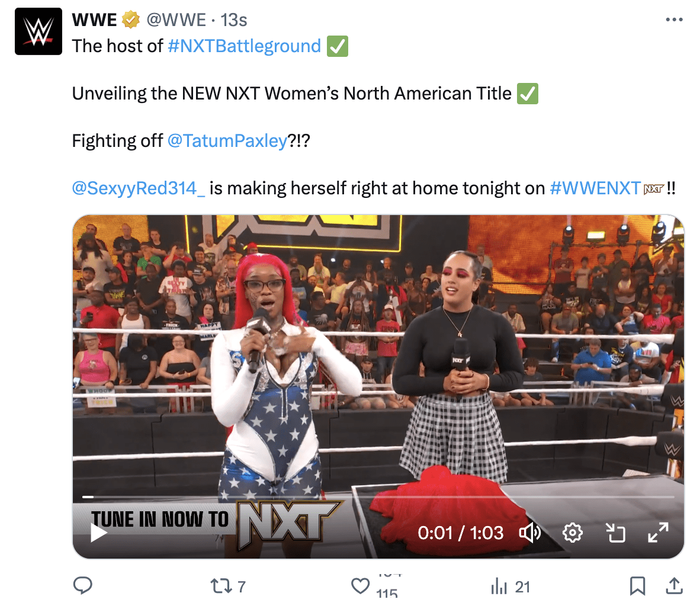View tweet analytics bar chart icon
Screen dimensions: 700x609
tap(499, 586)
